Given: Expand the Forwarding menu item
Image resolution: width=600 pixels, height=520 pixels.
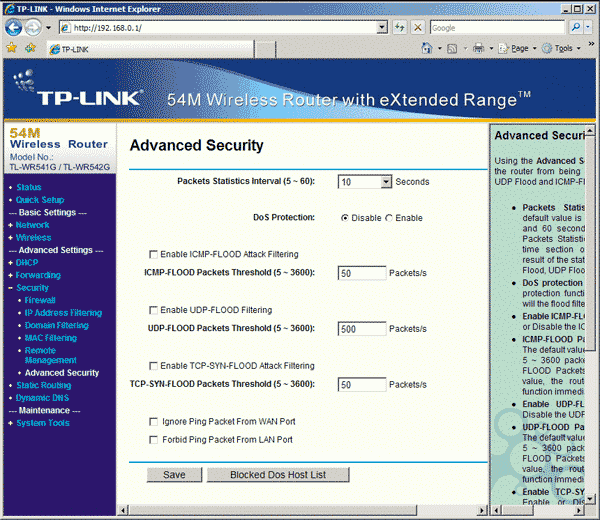Looking at the screenshot, I should 38,275.
